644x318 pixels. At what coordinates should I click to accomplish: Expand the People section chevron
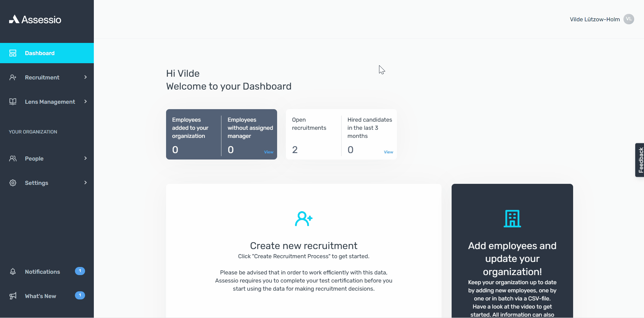click(85, 158)
